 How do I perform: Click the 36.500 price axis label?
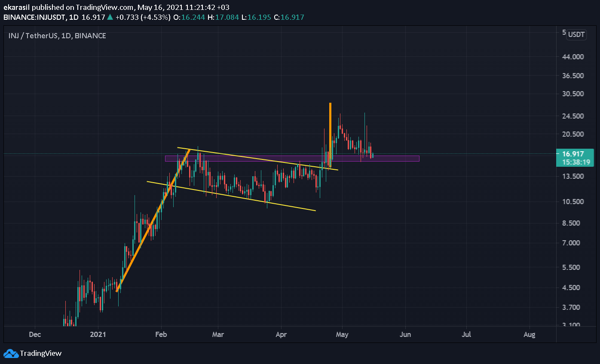pos(572,76)
